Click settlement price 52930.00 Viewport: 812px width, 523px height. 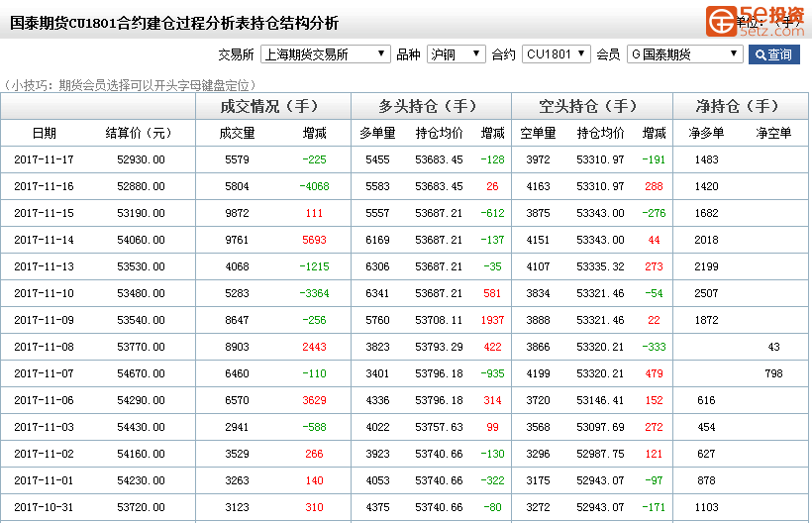tap(141, 159)
